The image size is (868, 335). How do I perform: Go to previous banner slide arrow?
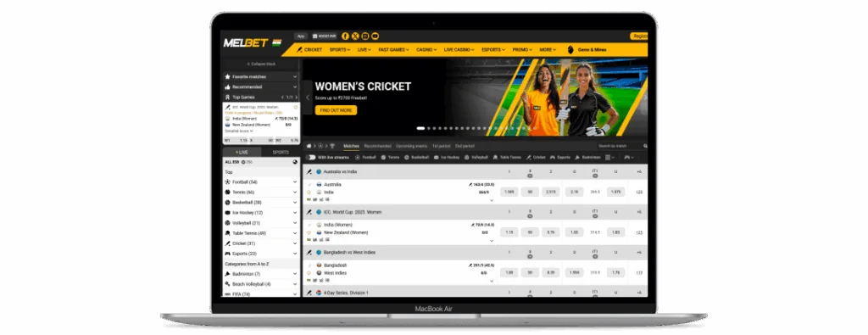point(308,98)
